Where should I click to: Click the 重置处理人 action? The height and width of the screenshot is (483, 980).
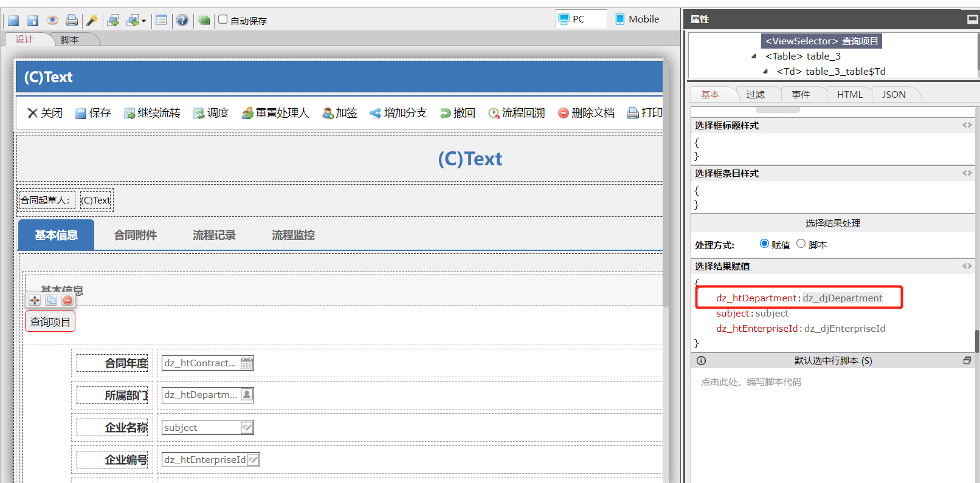tap(275, 113)
